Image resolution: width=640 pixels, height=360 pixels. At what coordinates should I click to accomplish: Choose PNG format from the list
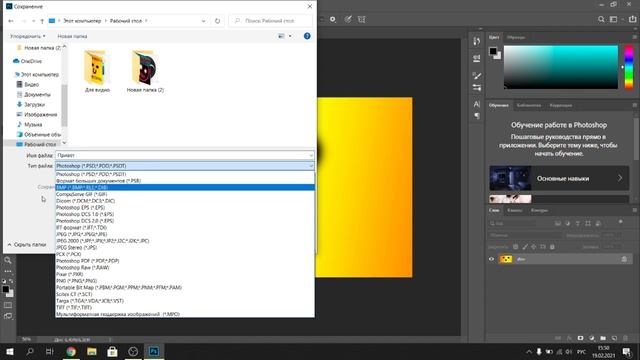point(185,281)
